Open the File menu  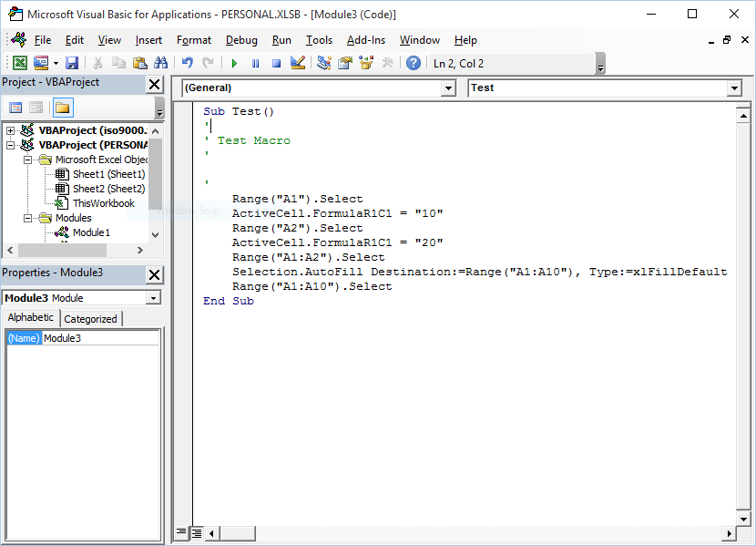[x=43, y=40]
